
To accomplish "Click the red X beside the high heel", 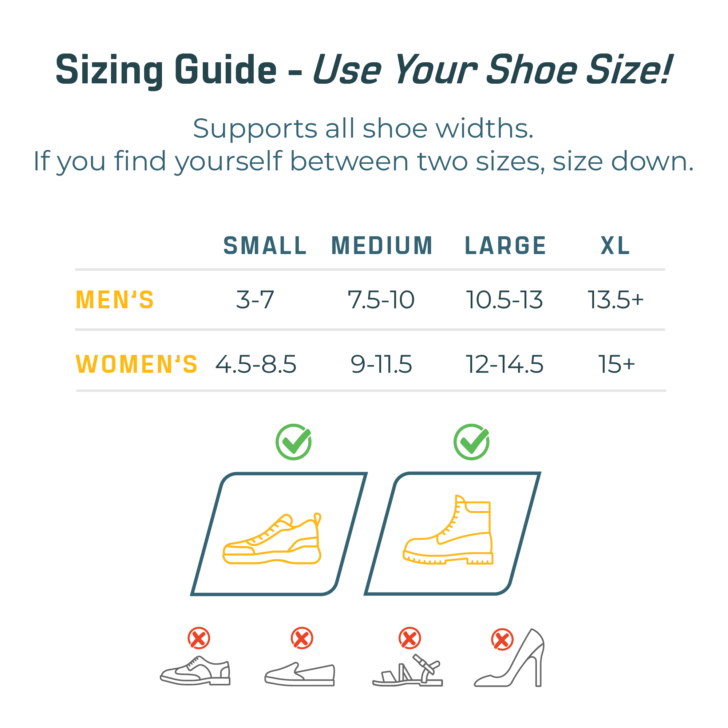I will [502, 640].
